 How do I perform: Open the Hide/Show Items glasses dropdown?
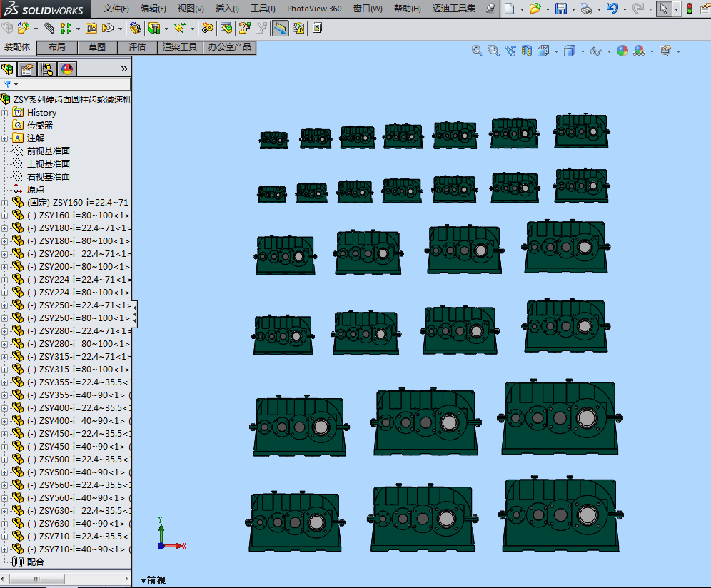[609, 51]
